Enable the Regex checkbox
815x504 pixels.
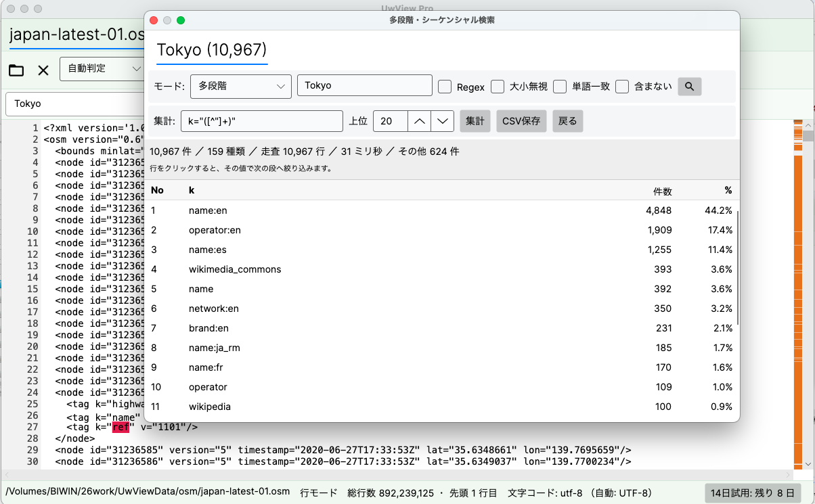445,87
